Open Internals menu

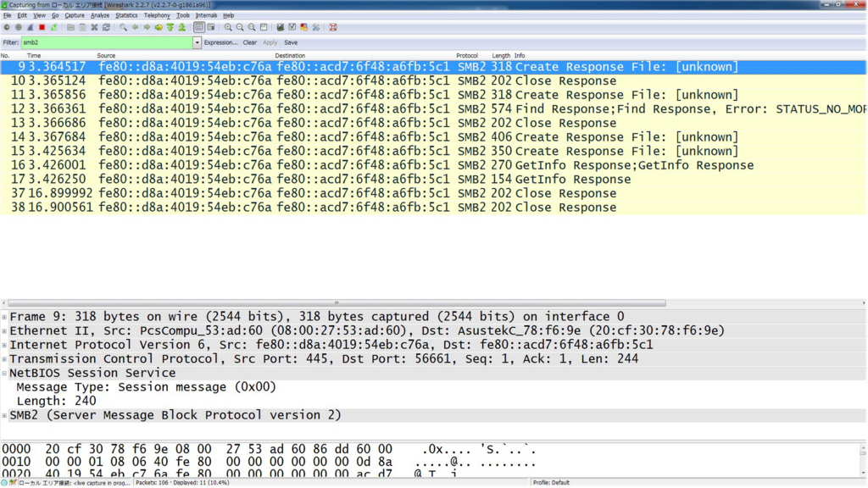tap(207, 15)
